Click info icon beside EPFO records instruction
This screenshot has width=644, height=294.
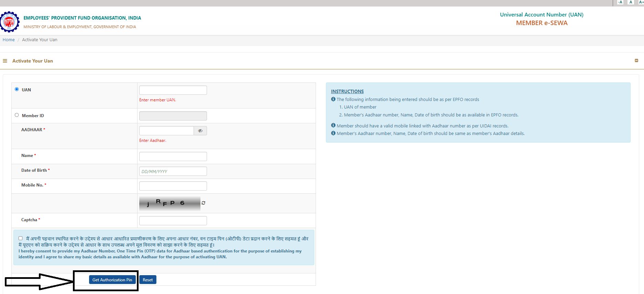pyautogui.click(x=333, y=99)
